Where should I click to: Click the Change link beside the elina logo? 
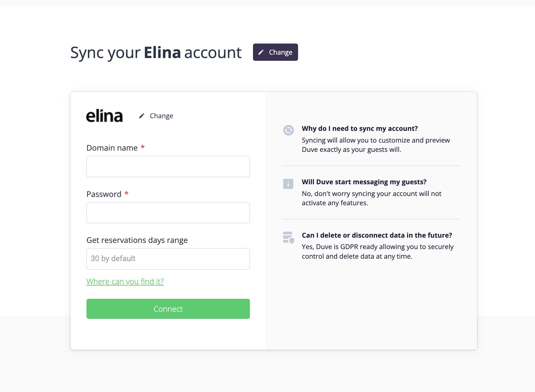tap(161, 116)
